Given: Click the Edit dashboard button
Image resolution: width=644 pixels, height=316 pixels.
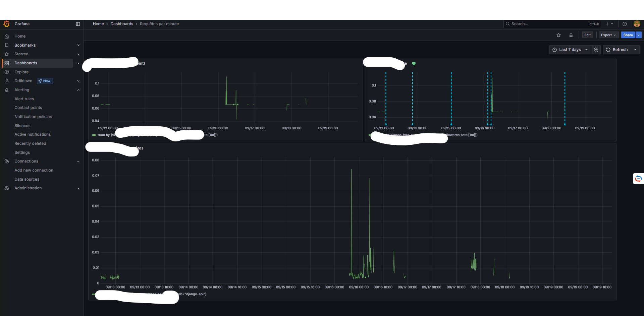Looking at the screenshot, I should click(587, 35).
